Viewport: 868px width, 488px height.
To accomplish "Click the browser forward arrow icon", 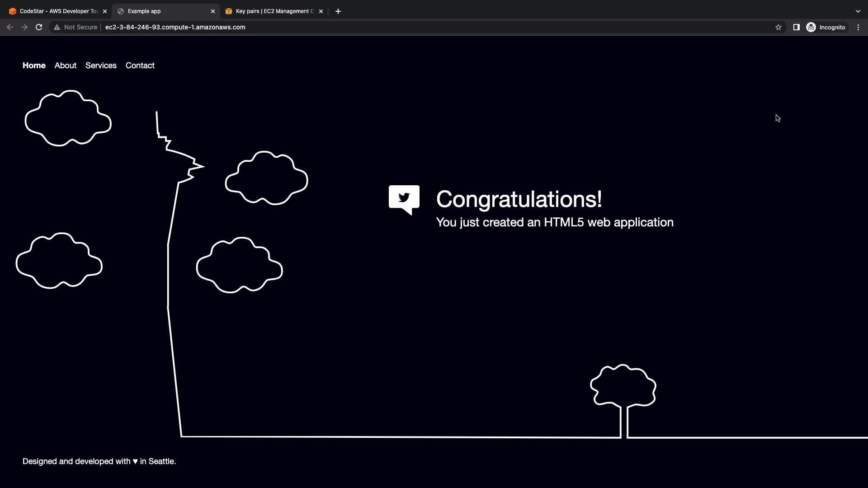I will 24,27.
